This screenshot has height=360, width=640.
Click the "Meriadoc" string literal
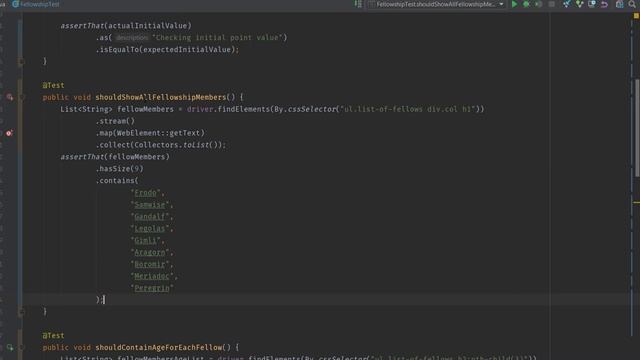[152, 276]
